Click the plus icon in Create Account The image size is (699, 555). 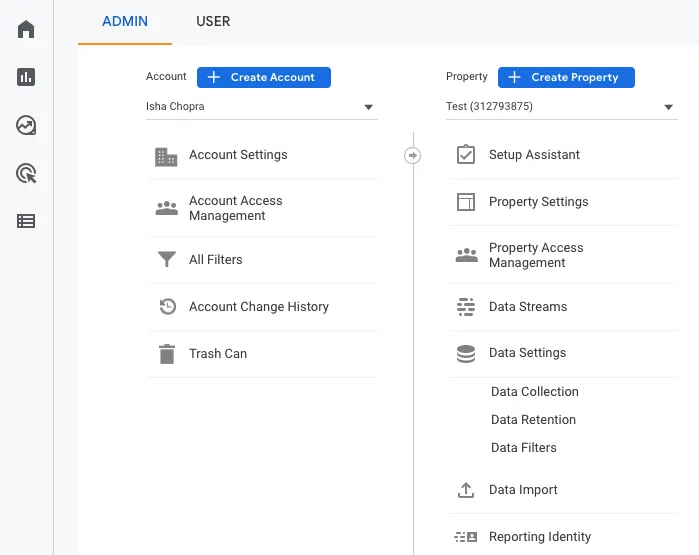[214, 77]
